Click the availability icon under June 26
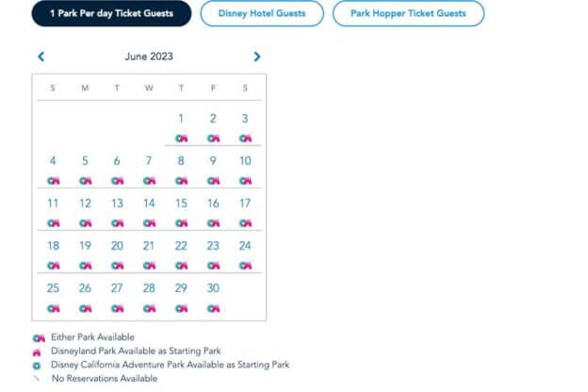The width and height of the screenshot is (588, 392). point(85,308)
